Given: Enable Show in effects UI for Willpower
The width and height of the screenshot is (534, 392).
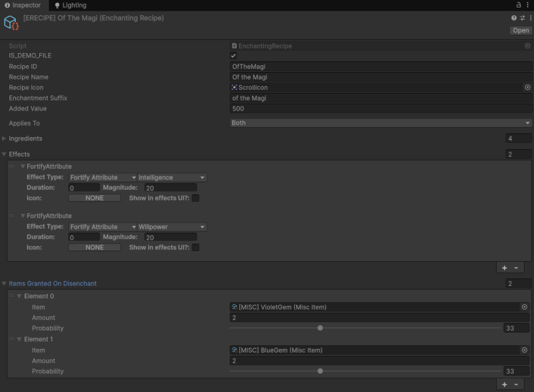Looking at the screenshot, I should (x=196, y=247).
